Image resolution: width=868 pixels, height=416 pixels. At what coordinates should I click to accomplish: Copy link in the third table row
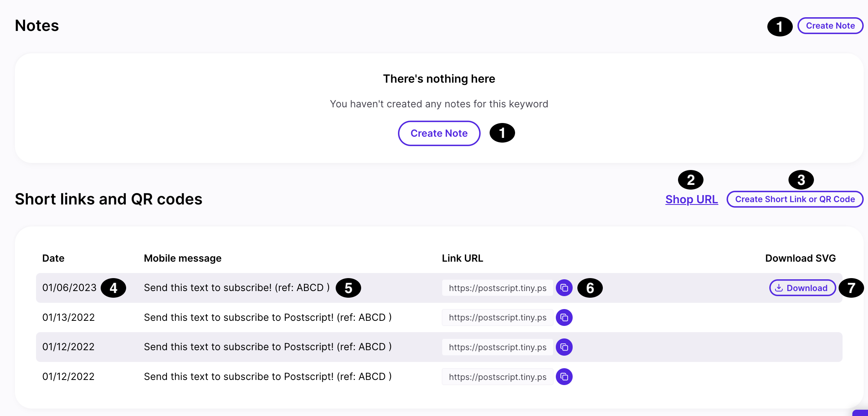click(564, 347)
